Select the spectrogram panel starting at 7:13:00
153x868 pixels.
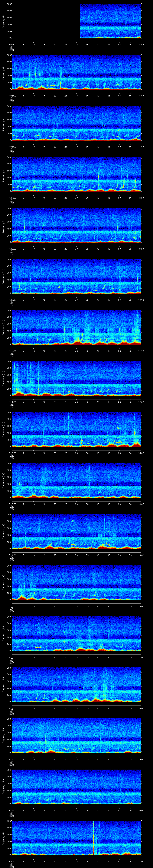(x=77, y=481)
